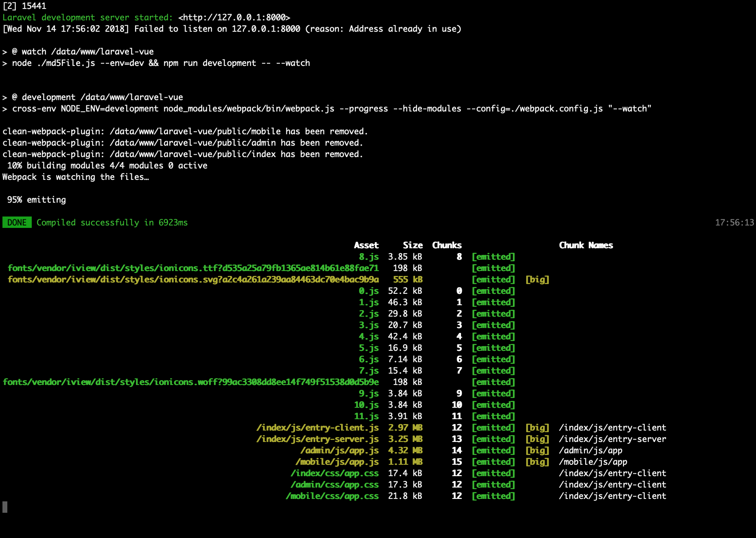756x538 pixels.
Task: Click the 29.8 kB size value
Action: [405, 314]
